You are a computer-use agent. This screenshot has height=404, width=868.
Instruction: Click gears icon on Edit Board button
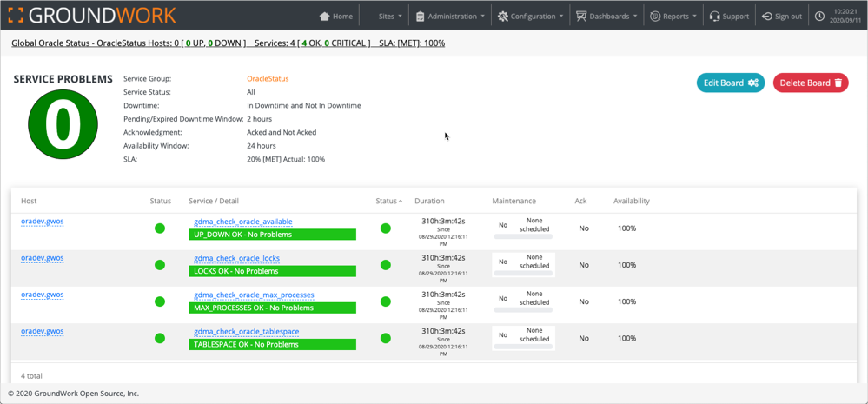coord(752,83)
